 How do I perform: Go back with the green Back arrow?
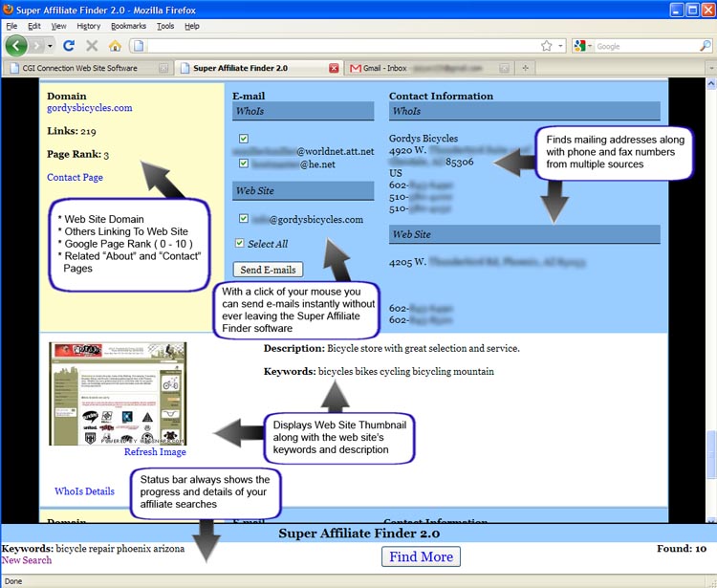16,46
